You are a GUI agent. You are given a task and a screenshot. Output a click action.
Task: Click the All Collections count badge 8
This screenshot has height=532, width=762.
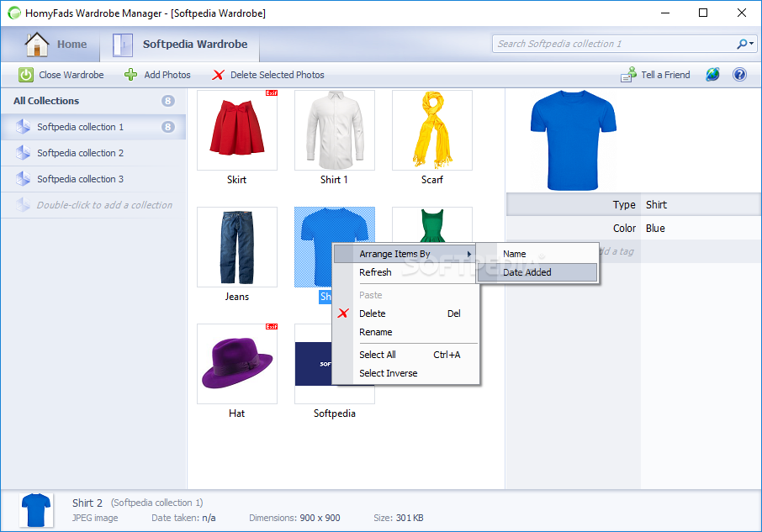click(x=167, y=101)
